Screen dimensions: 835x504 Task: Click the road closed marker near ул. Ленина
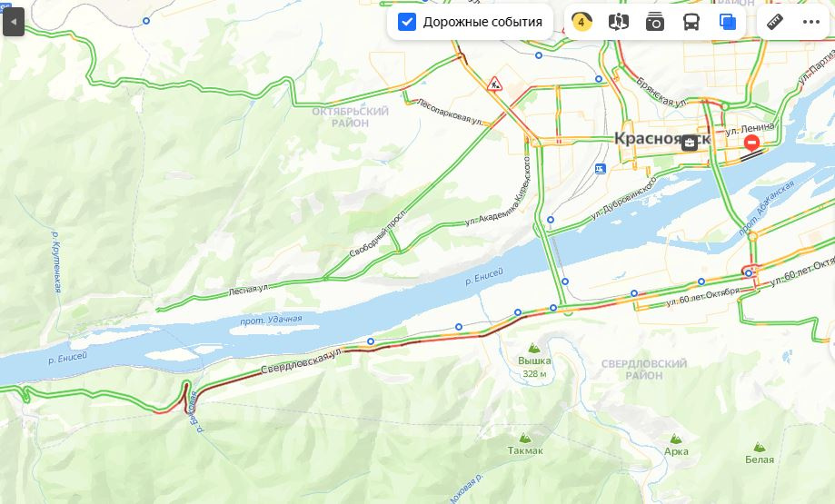[x=752, y=142]
